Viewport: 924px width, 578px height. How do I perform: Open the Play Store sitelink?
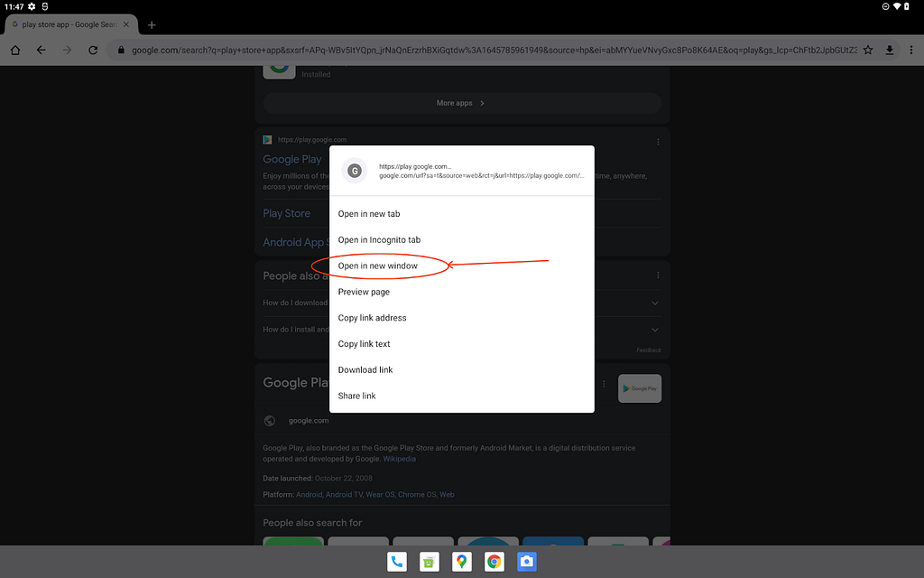pyautogui.click(x=286, y=213)
